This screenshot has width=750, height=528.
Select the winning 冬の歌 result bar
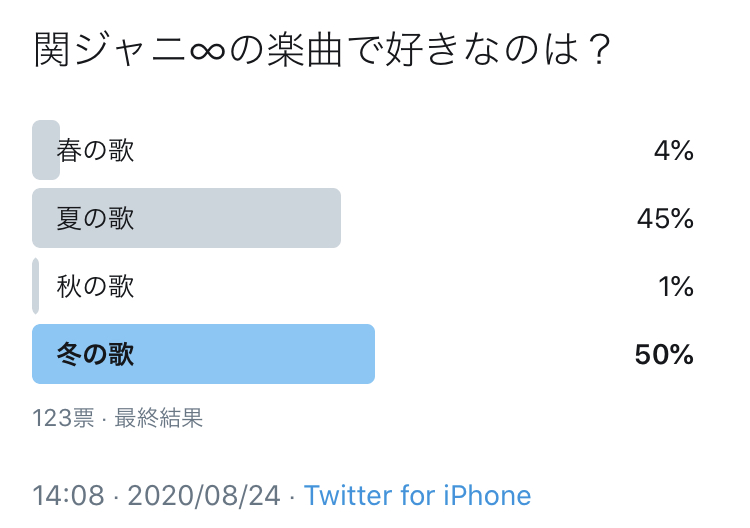203,354
